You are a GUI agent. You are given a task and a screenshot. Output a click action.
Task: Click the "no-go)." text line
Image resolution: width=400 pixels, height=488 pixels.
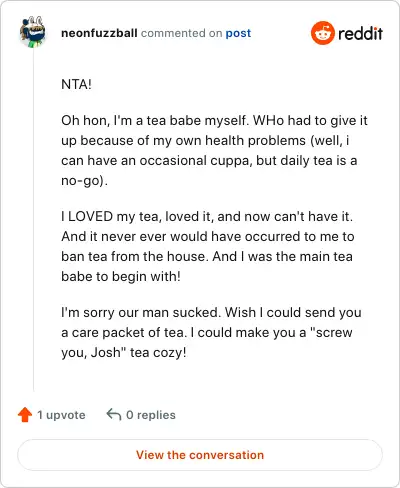pyautogui.click(x=84, y=181)
